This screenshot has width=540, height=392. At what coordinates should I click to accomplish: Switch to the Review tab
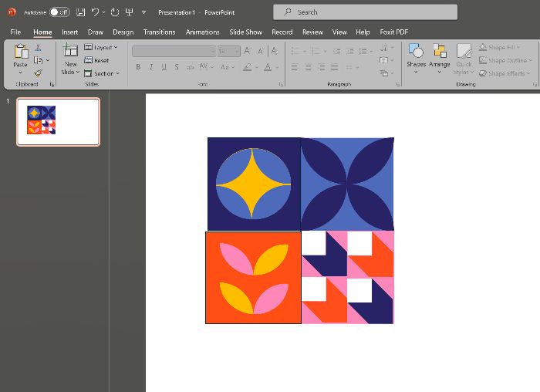point(312,32)
